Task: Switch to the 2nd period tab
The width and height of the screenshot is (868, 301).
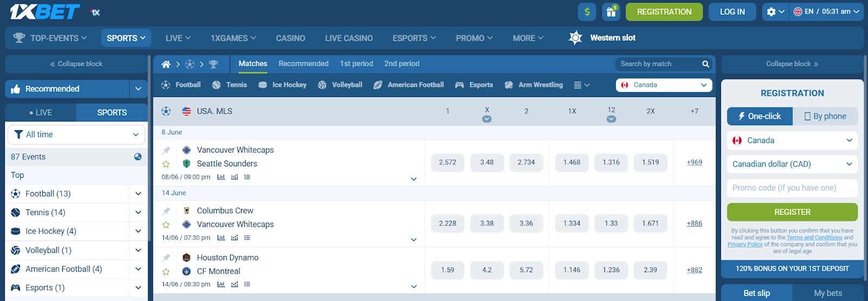Action: (x=402, y=64)
